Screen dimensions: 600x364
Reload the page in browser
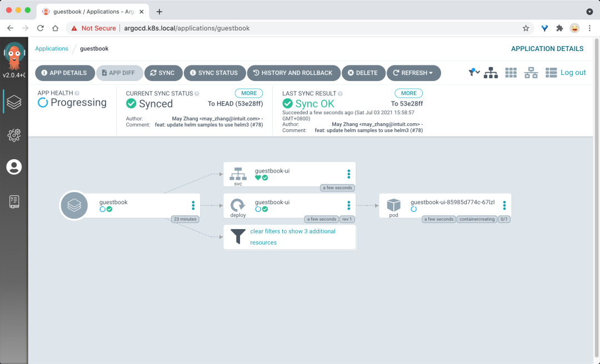coord(40,28)
